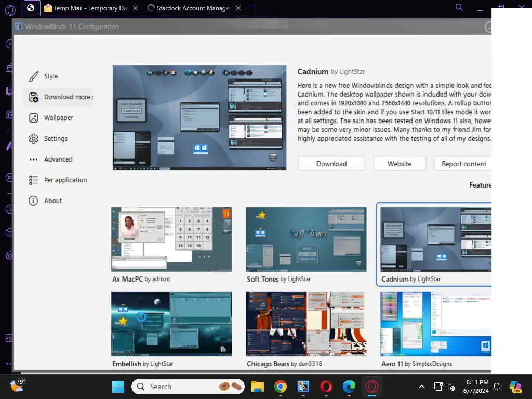Select the Soft Tones skin thumbnail

click(306, 239)
